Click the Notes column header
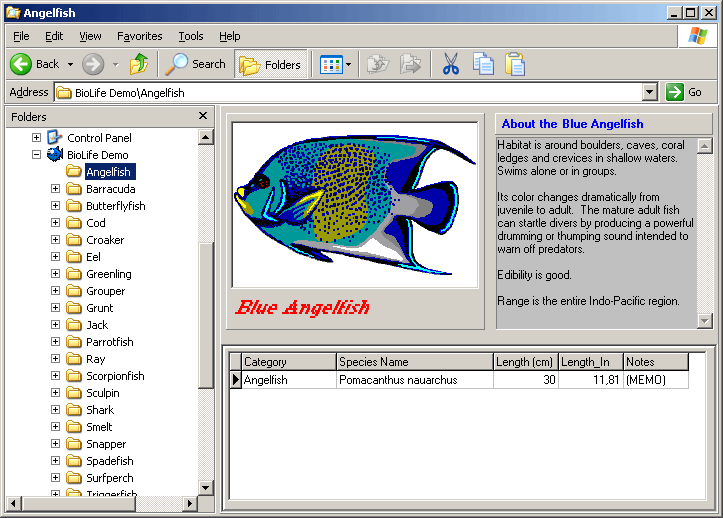The image size is (723, 518). (x=656, y=362)
